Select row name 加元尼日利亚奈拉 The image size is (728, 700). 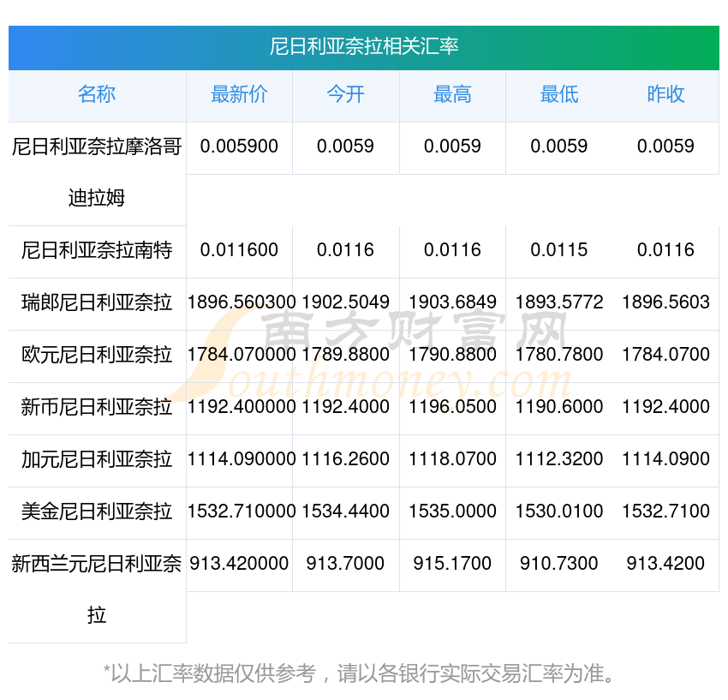tap(97, 459)
